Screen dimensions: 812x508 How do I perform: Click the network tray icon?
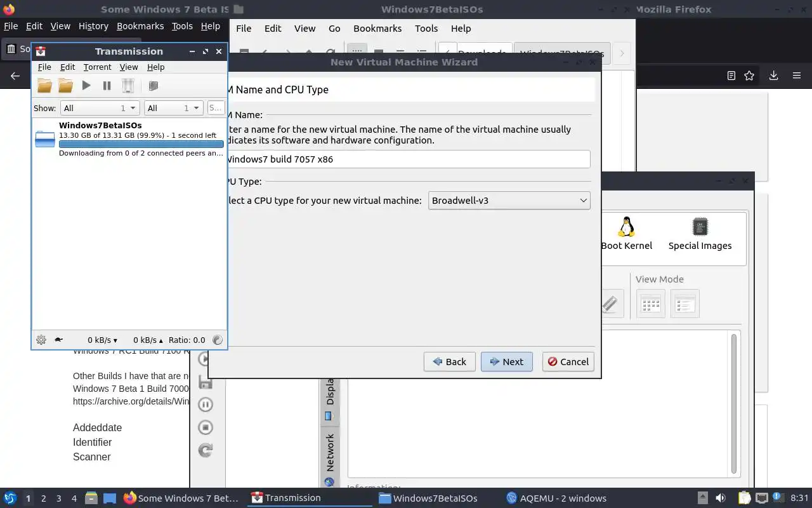tap(762, 498)
